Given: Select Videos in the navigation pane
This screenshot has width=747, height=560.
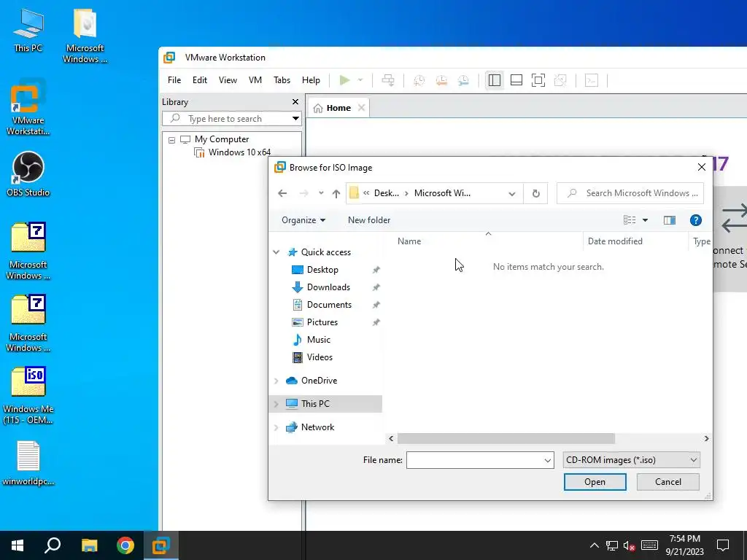Looking at the screenshot, I should pos(320,357).
